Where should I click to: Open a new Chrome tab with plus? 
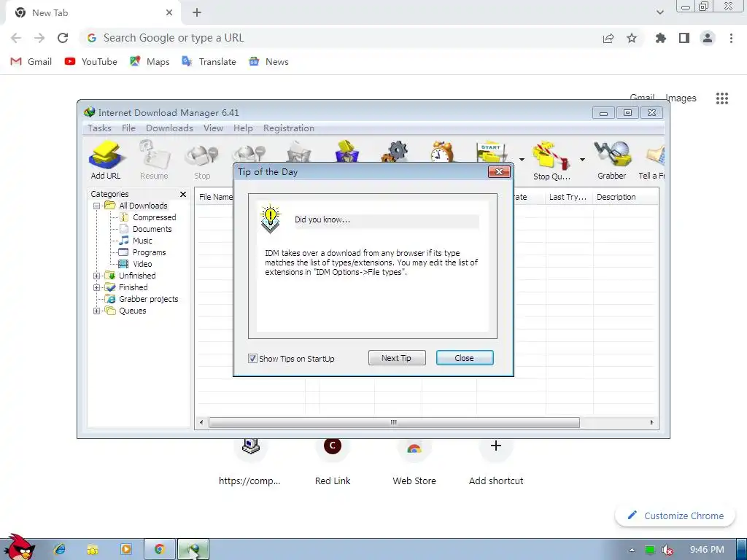[x=197, y=13]
